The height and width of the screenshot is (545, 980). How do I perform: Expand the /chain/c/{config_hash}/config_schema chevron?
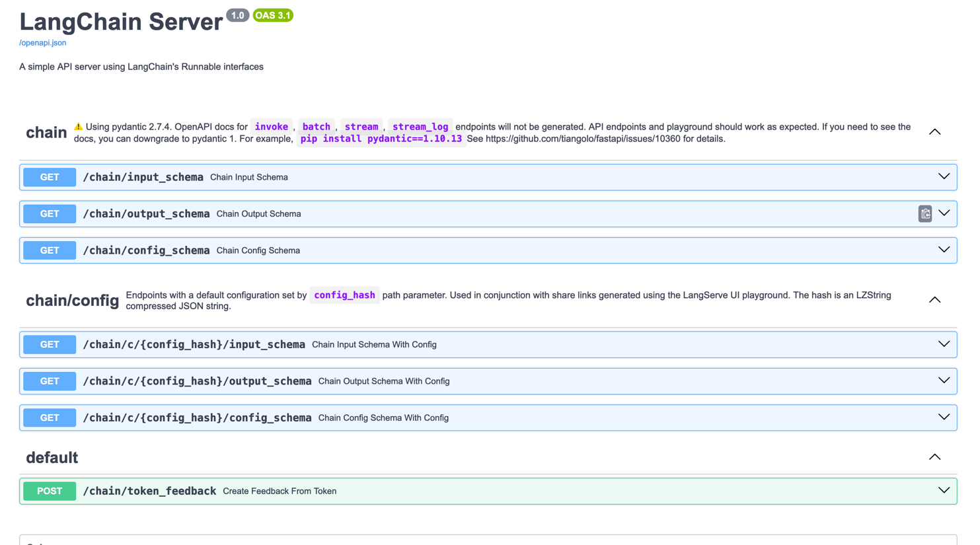click(x=944, y=418)
